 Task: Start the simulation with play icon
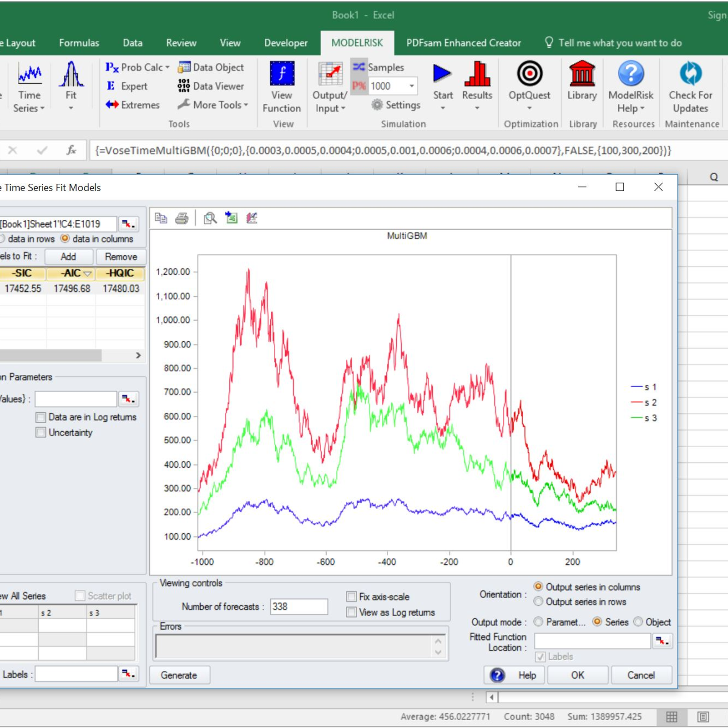[x=442, y=73]
